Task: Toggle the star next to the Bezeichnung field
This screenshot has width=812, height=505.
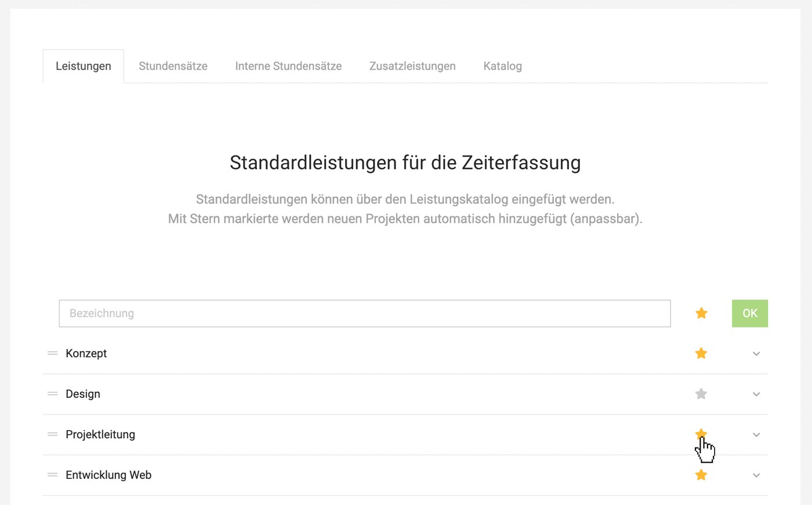Action: click(x=701, y=313)
